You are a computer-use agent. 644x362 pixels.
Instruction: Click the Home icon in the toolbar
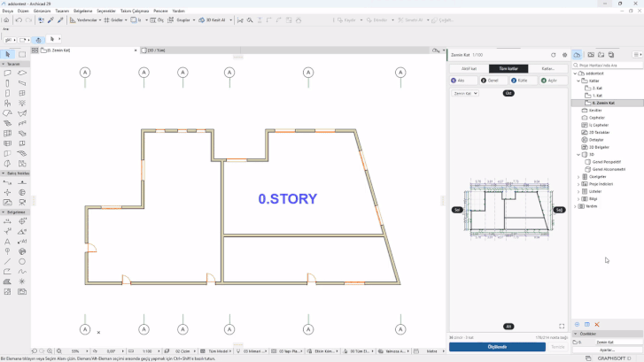[6, 19]
